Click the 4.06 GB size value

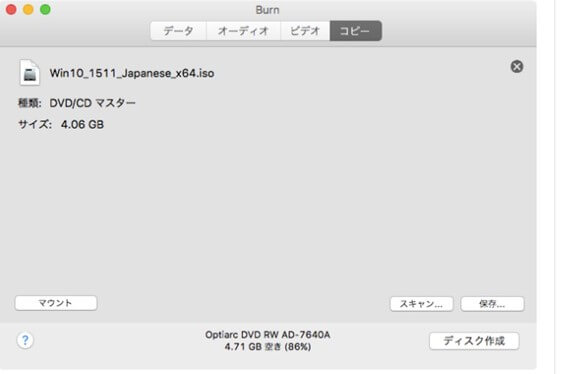pyautogui.click(x=82, y=124)
